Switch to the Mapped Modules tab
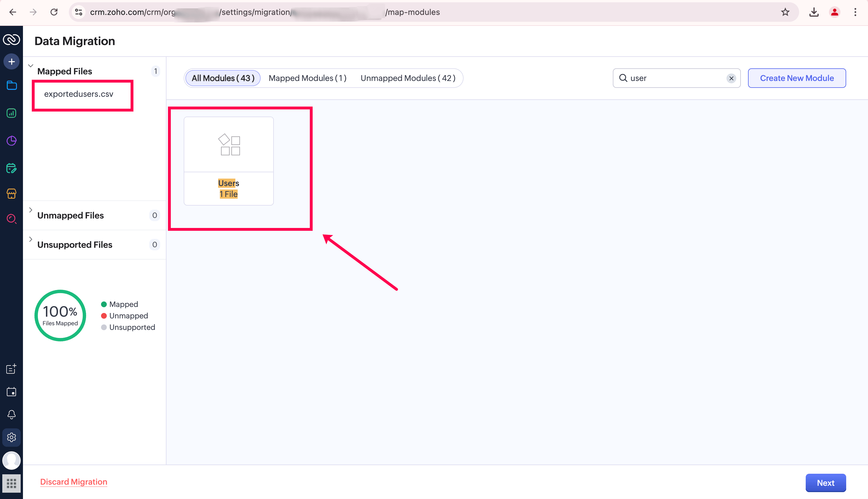The image size is (868, 499). point(307,78)
